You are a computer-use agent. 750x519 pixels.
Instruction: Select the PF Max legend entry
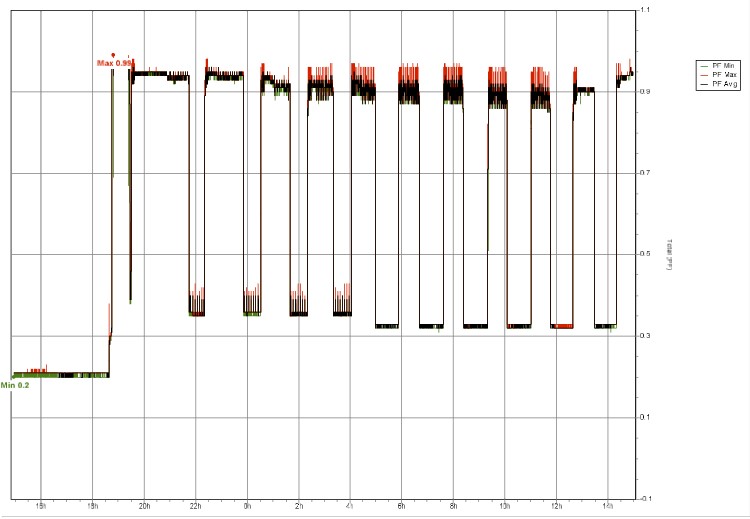[x=723, y=75]
